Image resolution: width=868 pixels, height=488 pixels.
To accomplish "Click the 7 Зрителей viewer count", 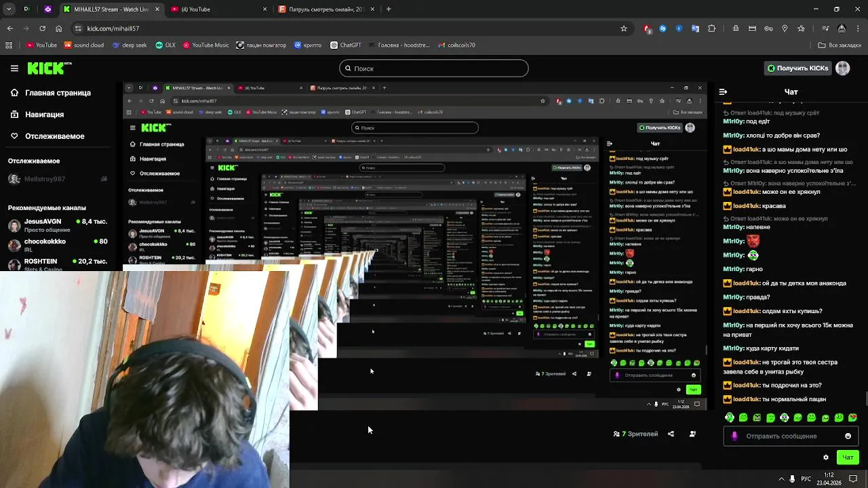I will 635,434.
